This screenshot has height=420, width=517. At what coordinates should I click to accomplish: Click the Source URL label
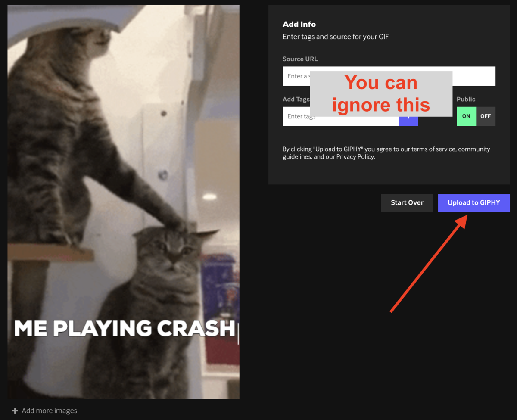[300, 59]
